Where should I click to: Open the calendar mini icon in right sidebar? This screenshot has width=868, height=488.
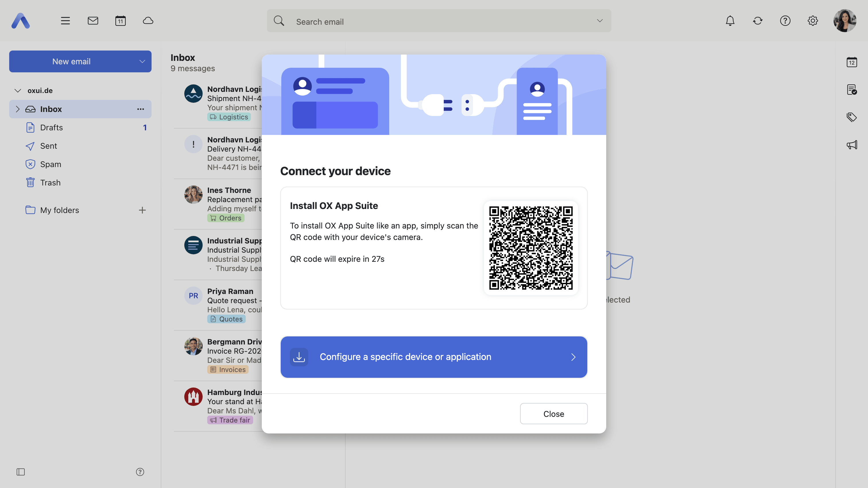tap(852, 62)
